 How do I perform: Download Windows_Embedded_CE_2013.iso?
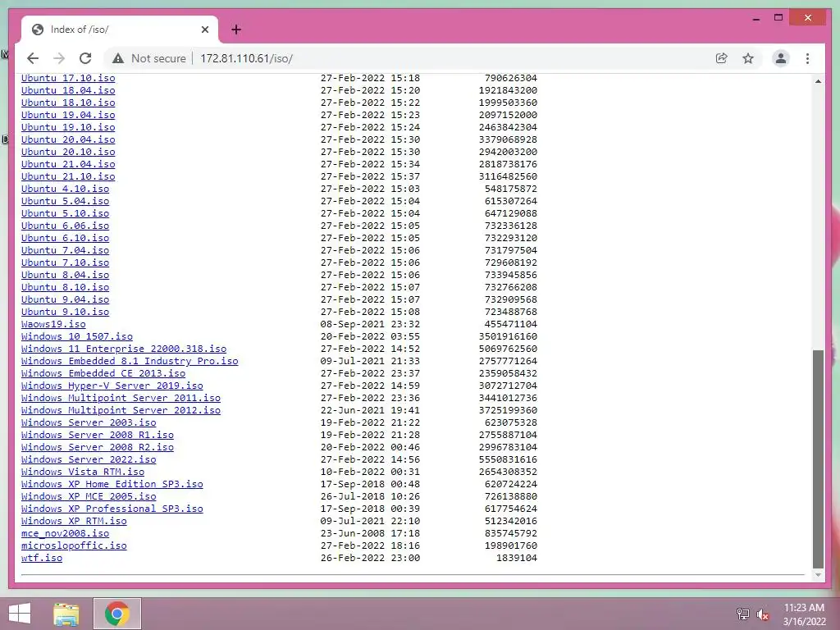[103, 373]
